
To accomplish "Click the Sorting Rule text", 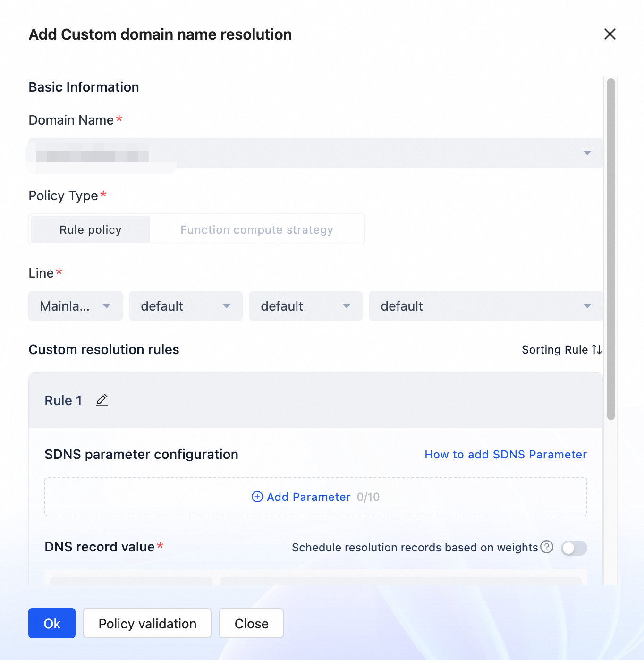I will coord(555,349).
